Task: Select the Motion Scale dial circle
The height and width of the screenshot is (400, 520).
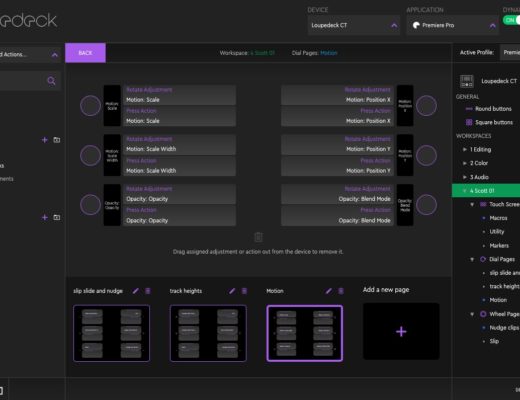Action: 90,106
